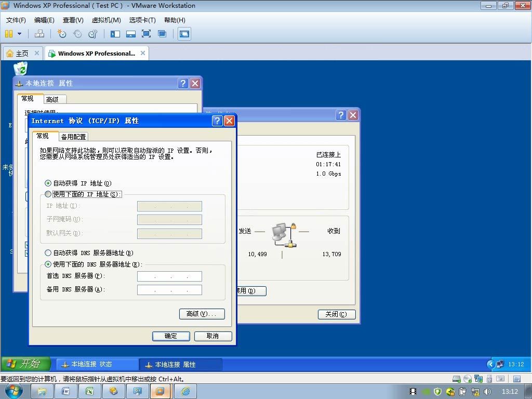Viewport: 532px width, 399px height.
Task: Click the VMware Workstation host taskbar button
Action: click(x=161, y=392)
